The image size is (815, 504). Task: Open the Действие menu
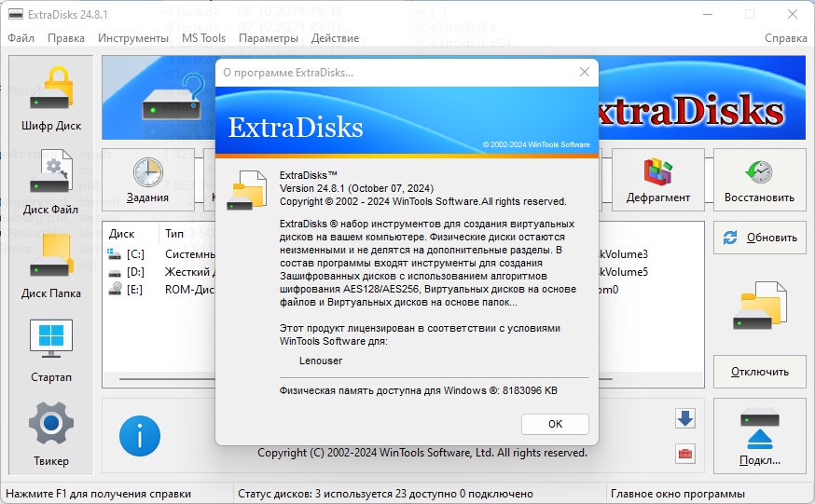(335, 38)
